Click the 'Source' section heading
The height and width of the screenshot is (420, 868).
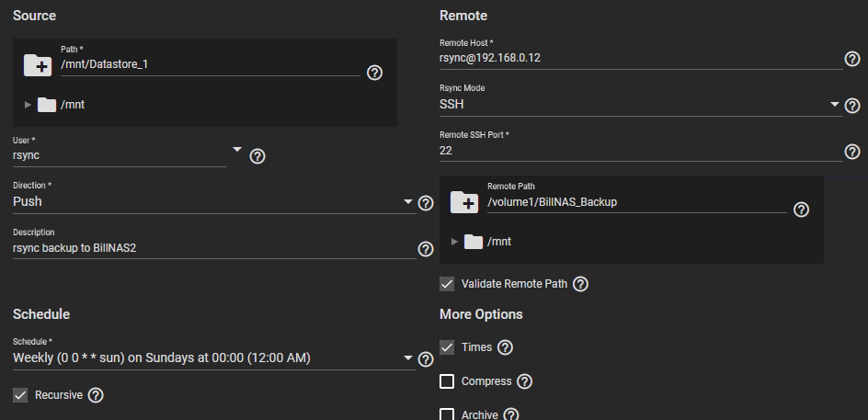(x=34, y=16)
